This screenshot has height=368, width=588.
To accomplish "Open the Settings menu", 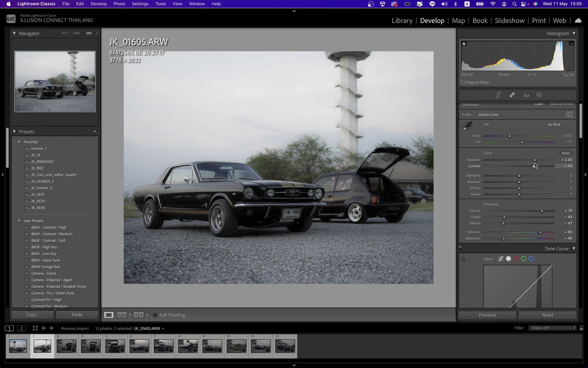I will [140, 4].
